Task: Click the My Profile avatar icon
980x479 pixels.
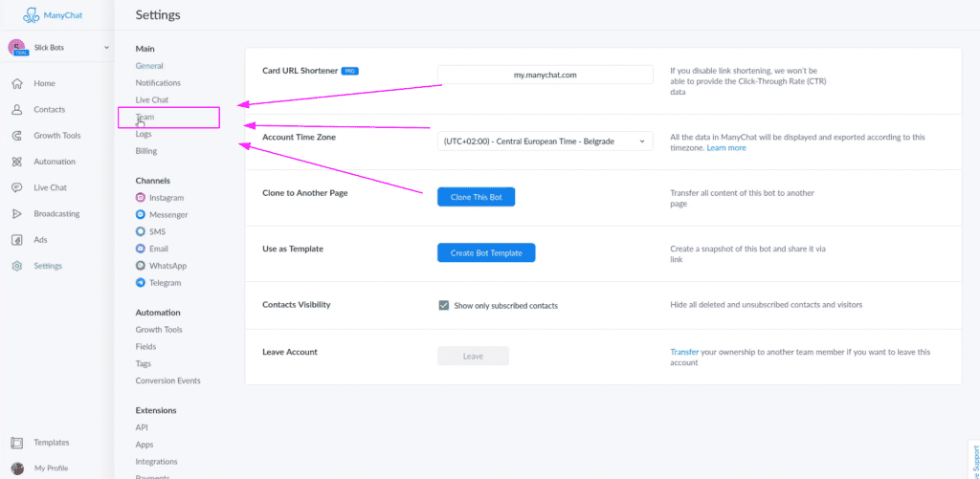Action: pos(17,468)
